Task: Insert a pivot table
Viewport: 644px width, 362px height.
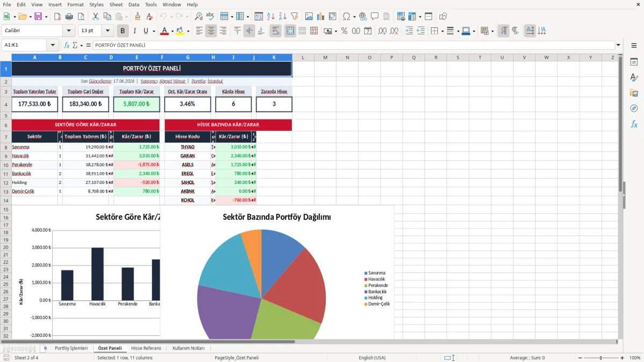Action: click(333, 17)
